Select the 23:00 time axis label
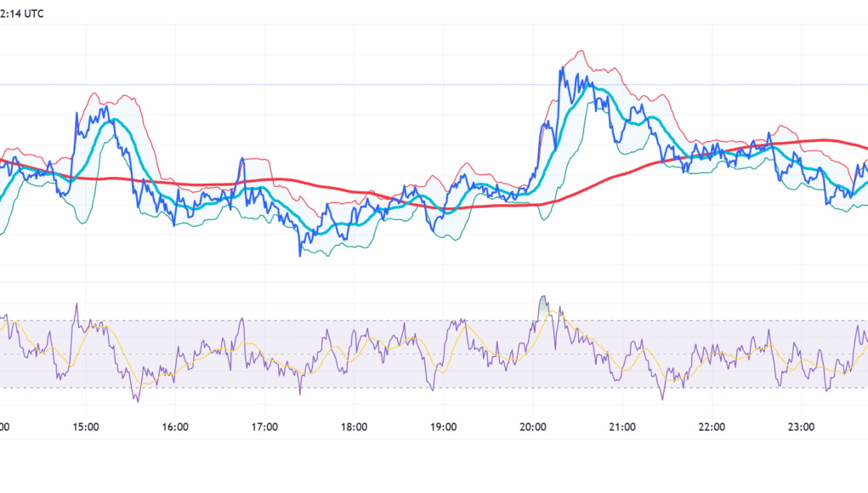 [x=801, y=427]
